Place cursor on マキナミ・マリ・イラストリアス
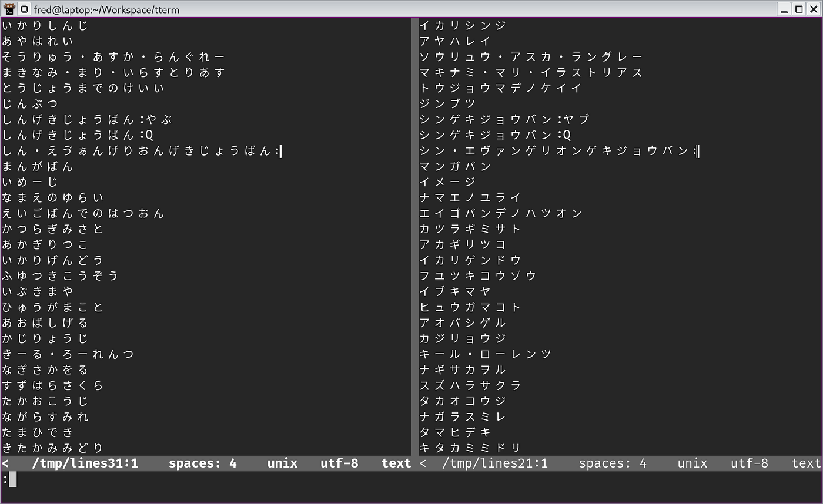 [x=531, y=72]
